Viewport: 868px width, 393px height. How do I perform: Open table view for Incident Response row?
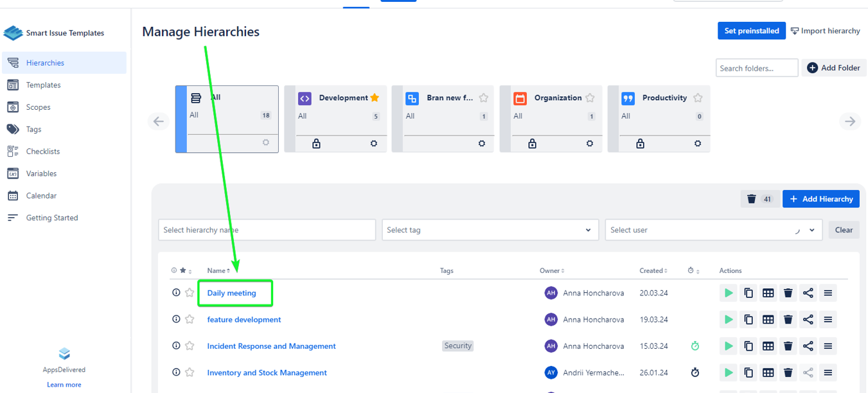click(x=768, y=346)
